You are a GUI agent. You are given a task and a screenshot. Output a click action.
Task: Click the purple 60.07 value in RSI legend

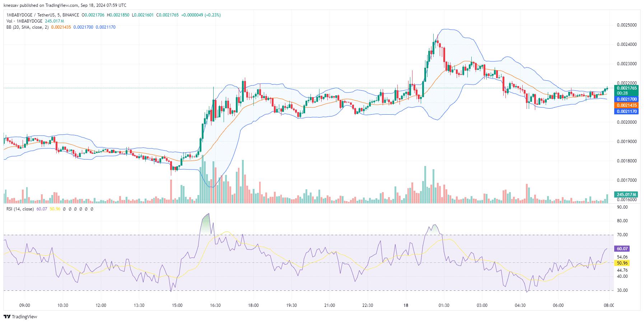tap(42, 209)
